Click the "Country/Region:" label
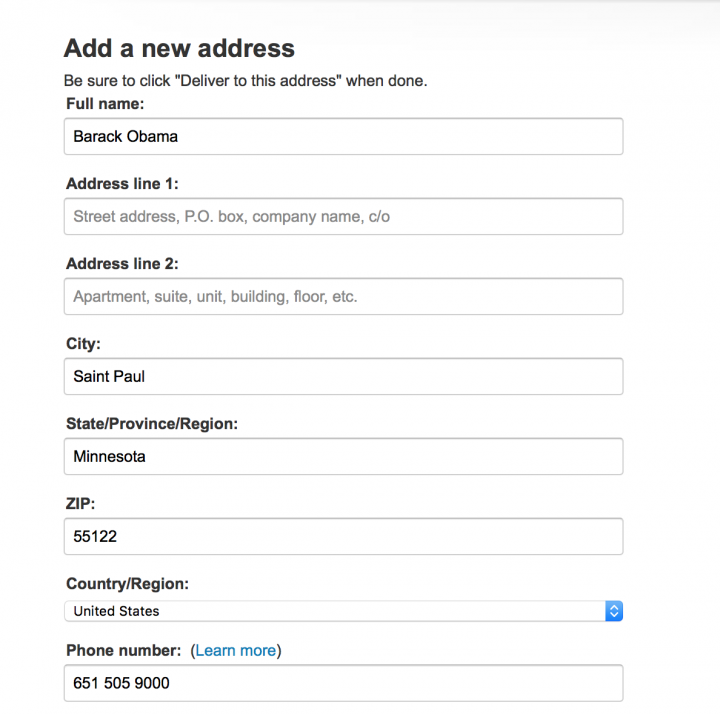This screenshot has height=714, width=720. coord(127,584)
